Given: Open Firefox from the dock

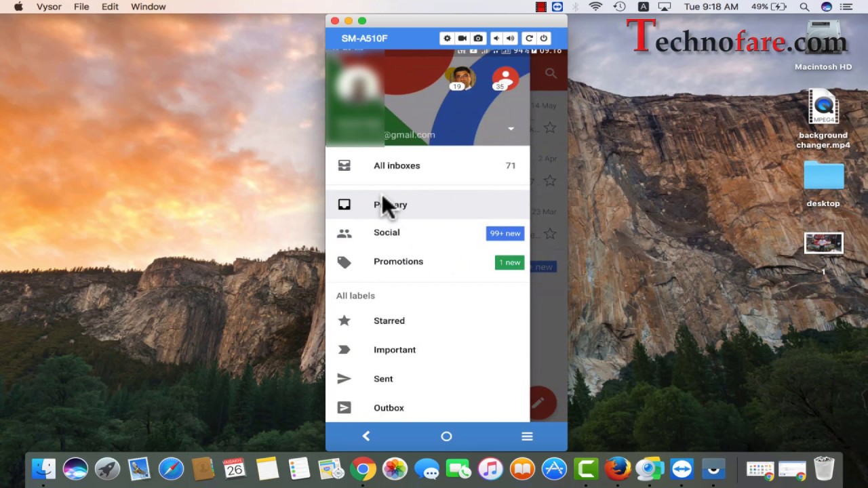Looking at the screenshot, I should [x=618, y=469].
